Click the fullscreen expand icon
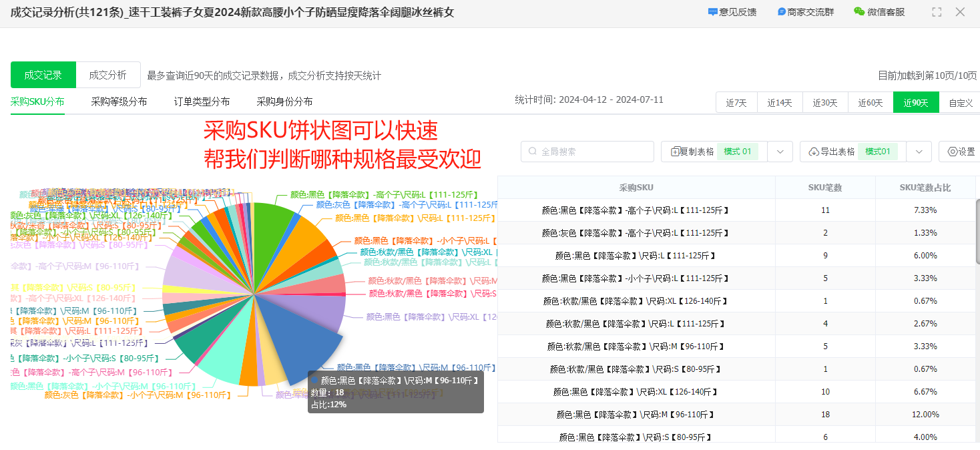 point(936,11)
